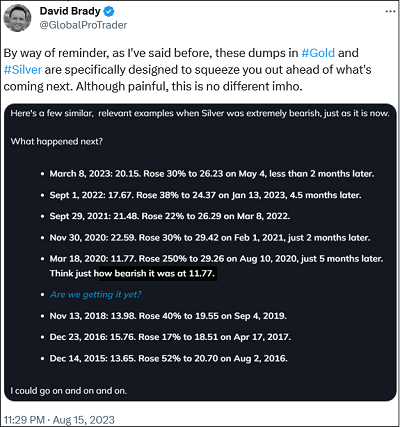Click the Nov 13, 2018 bullet line

[168, 316]
